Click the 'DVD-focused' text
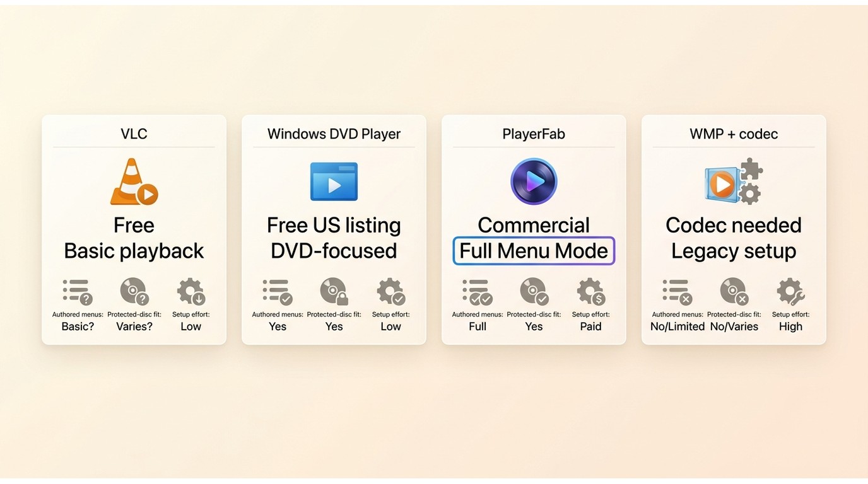Image resolution: width=868 pixels, height=484 pixels. pos(334,251)
